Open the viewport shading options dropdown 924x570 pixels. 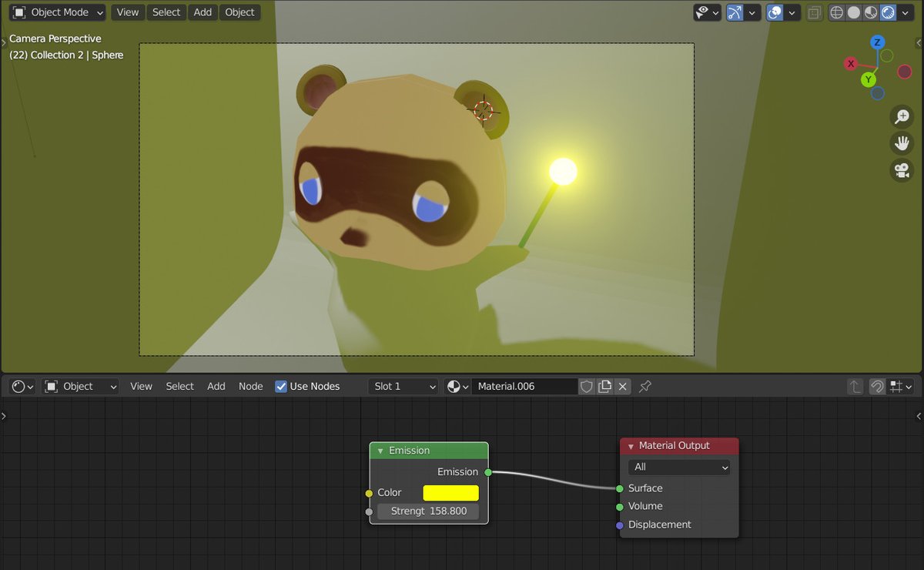(x=905, y=12)
